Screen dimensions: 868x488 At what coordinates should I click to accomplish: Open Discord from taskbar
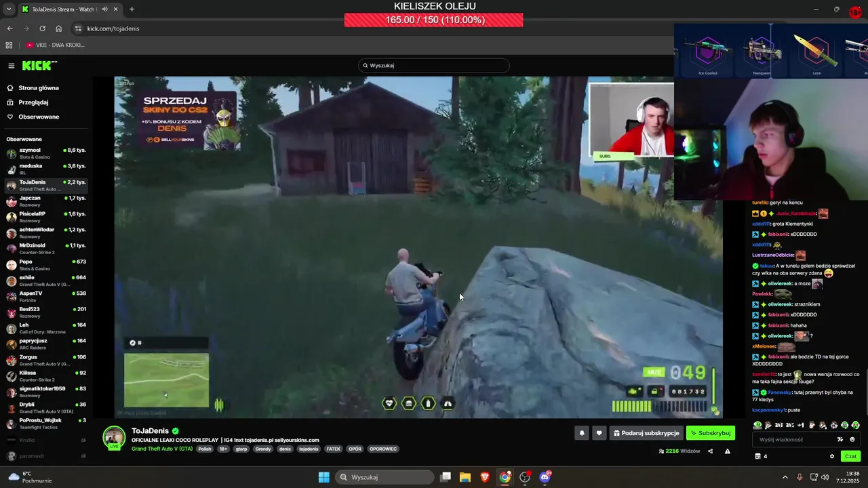pos(545,477)
